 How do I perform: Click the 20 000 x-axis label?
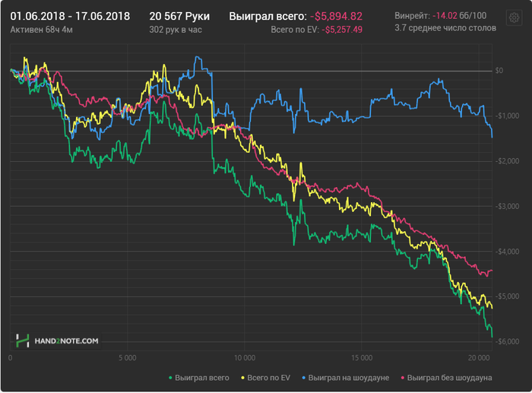click(x=479, y=358)
